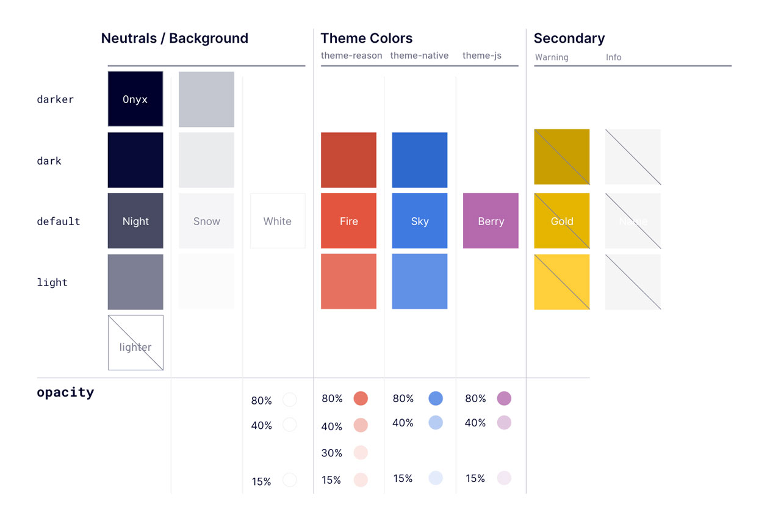Viewport: 781px width, 532px height.
Task: Pick the Berry swatch
Action: (x=491, y=221)
